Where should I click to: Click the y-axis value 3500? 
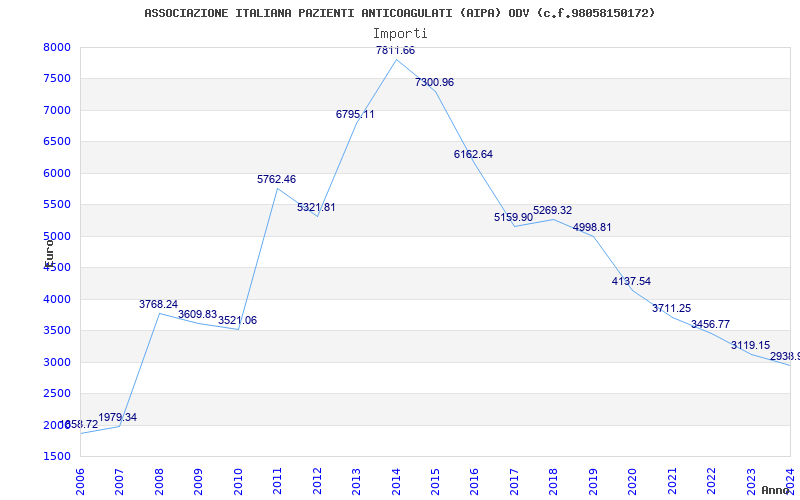[x=57, y=331]
